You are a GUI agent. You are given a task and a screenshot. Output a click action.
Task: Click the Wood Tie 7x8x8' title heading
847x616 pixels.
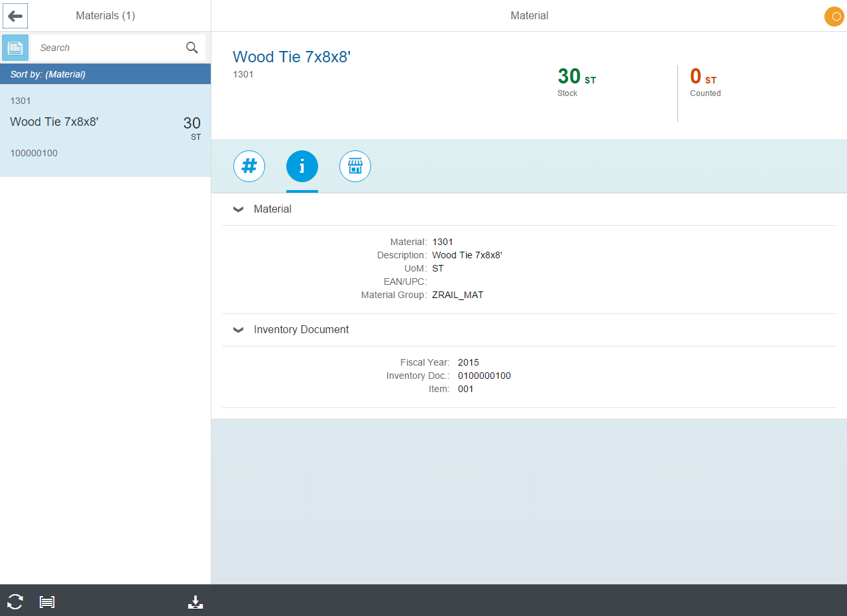point(292,57)
